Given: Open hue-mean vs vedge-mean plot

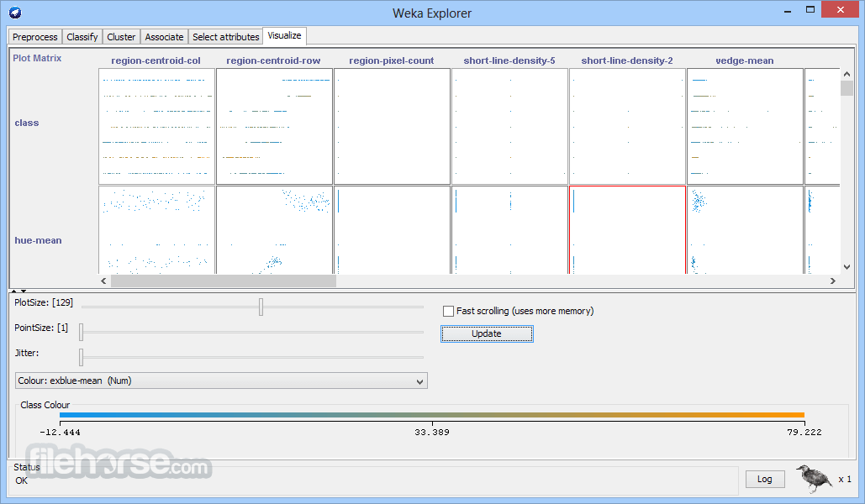Looking at the screenshot, I should point(745,230).
